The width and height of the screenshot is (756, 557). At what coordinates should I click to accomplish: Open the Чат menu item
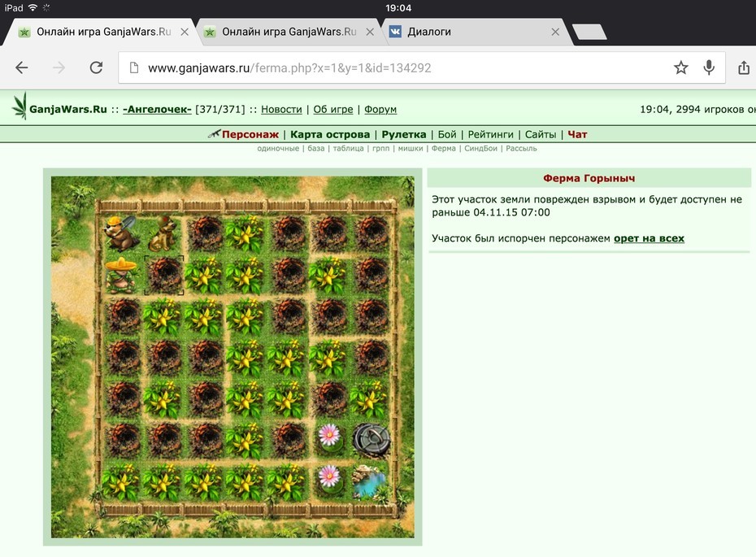tap(577, 134)
